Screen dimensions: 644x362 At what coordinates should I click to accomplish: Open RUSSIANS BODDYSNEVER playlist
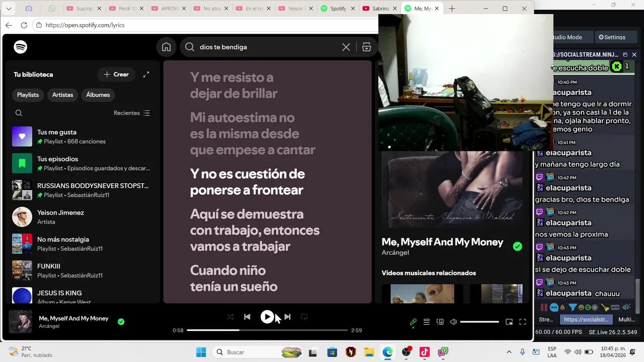(82, 190)
